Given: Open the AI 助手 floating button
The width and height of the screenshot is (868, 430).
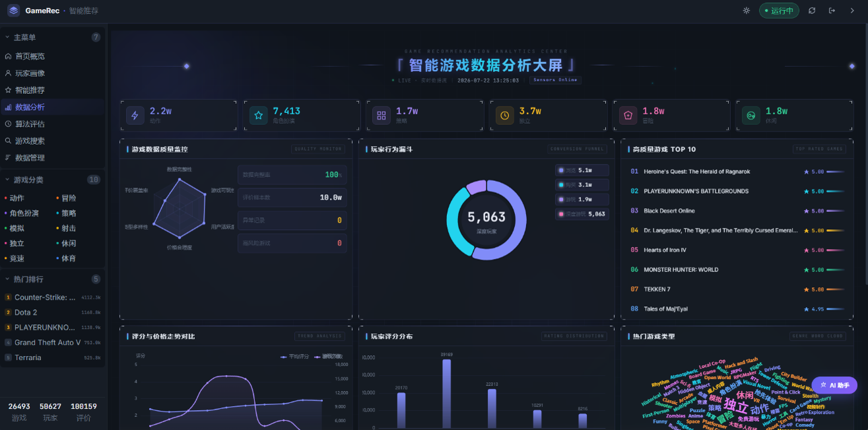Looking at the screenshot, I should click(834, 385).
